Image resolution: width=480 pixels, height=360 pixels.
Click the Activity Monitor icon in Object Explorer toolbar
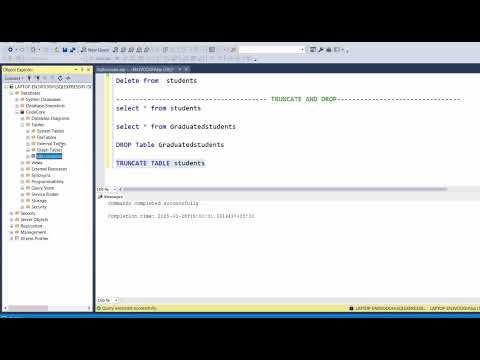(x=68, y=78)
